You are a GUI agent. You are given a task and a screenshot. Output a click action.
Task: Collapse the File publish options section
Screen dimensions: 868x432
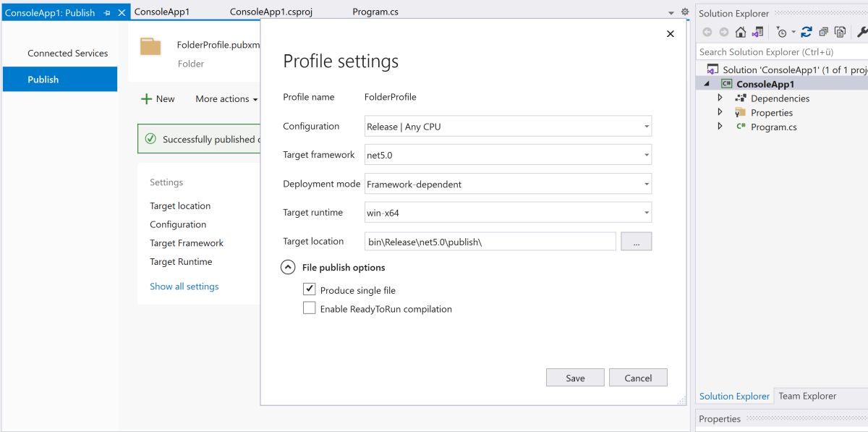click(x=288, y=267)
